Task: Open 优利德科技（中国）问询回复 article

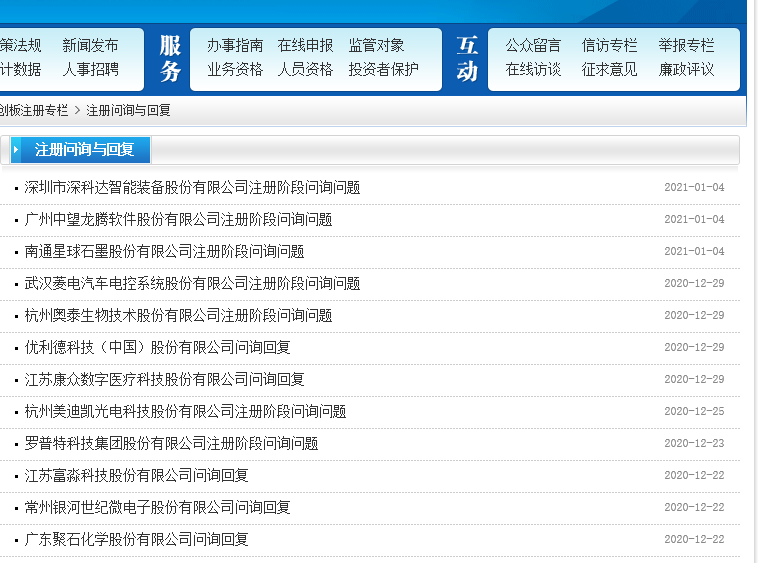Action: tap(157, 348)
